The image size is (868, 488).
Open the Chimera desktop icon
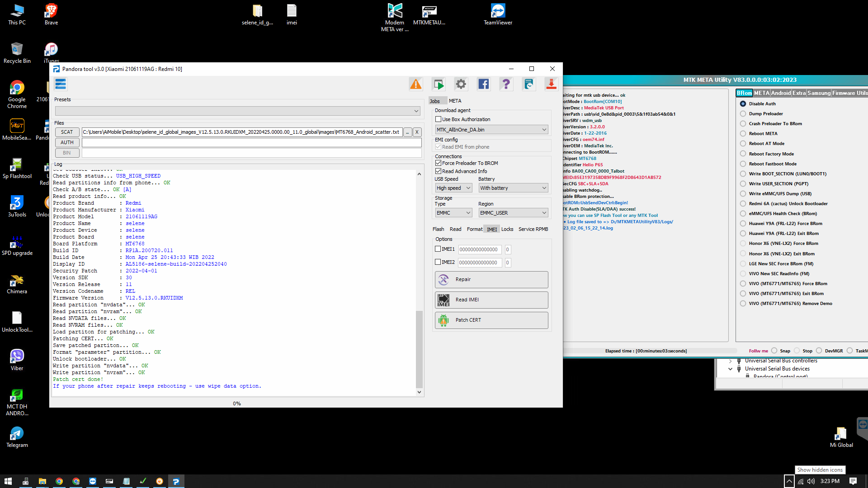point(17,283)
